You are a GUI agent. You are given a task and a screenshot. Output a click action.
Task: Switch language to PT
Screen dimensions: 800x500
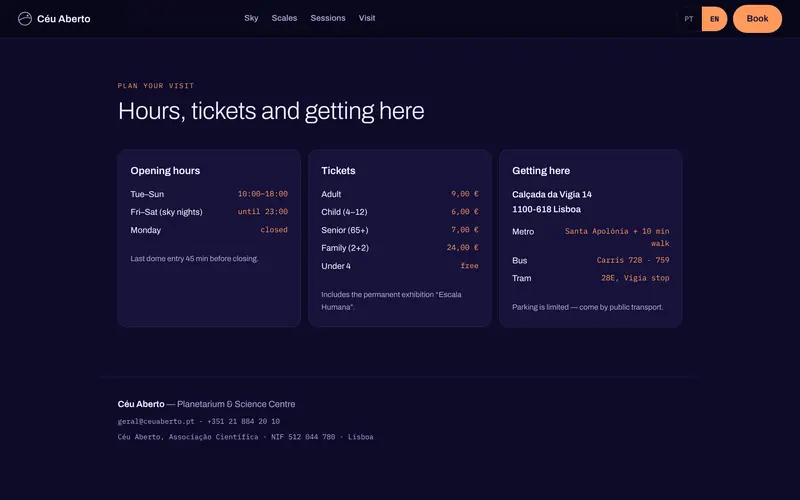click(689, 19)
